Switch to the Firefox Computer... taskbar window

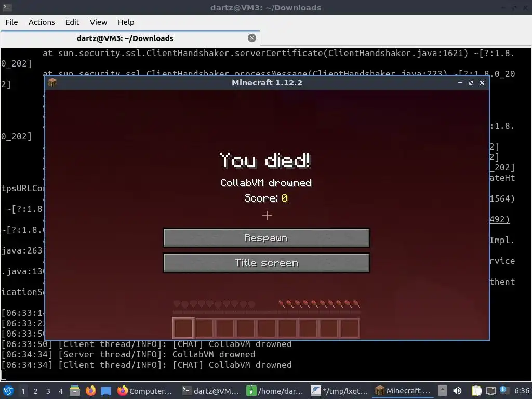click(x=145, y=391)
